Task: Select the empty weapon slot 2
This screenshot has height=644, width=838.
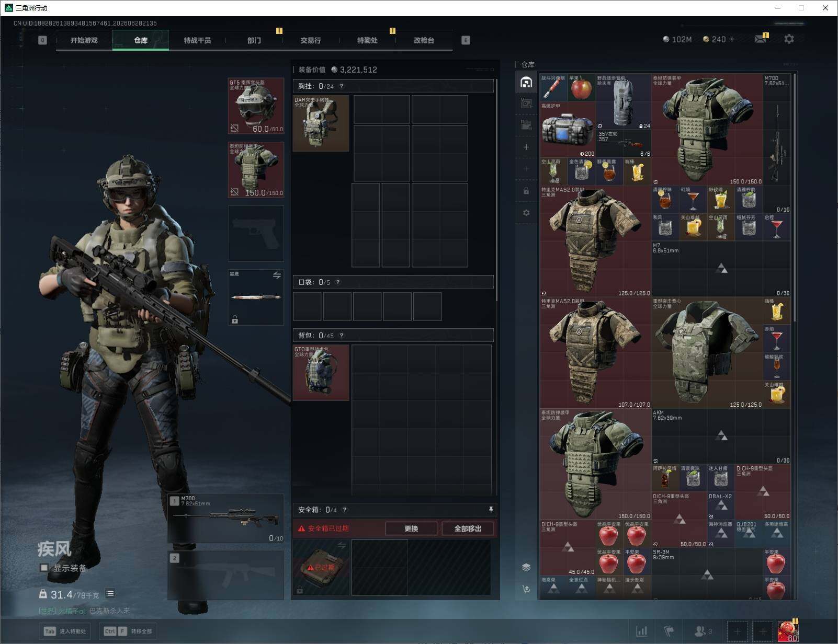Action: (x=226, y=575)
